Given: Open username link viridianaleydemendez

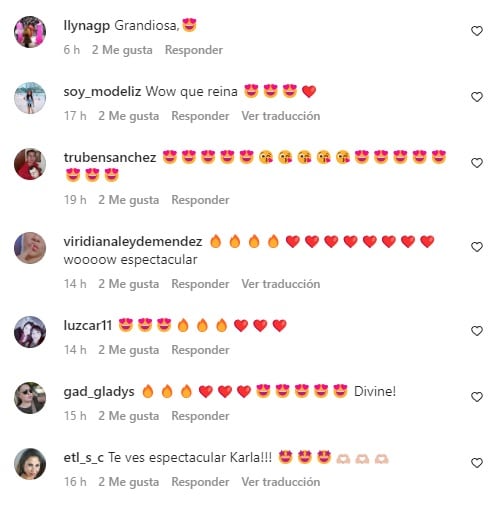Looking at the screenshot, I should (x=133, y=242).
